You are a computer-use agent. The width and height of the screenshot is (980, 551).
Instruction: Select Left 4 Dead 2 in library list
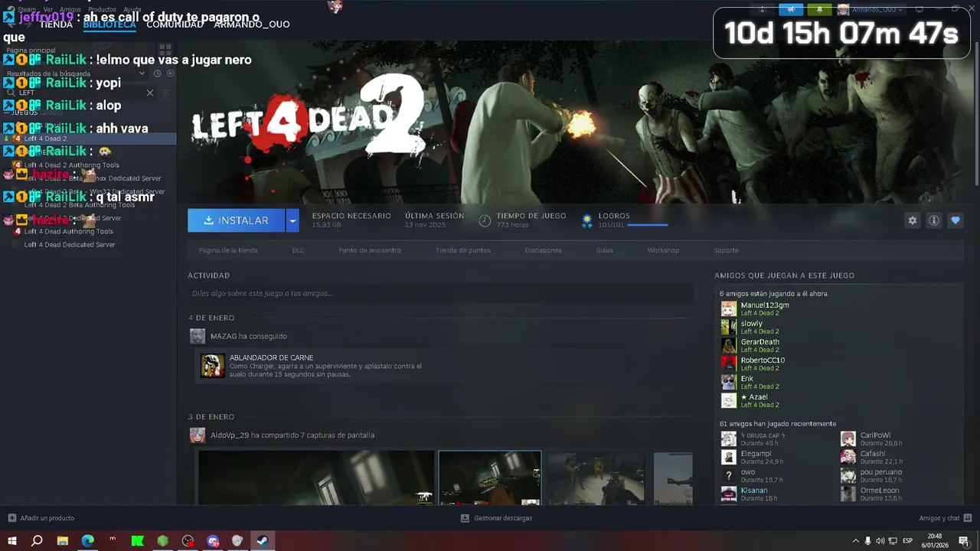coord(88,139)
